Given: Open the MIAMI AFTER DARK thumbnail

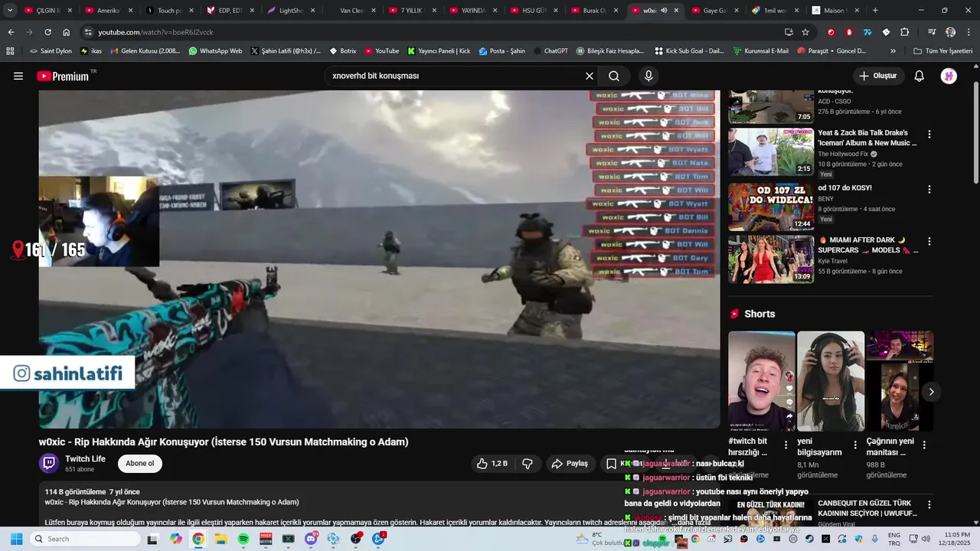Looking at the screenshot, I should (771, 259).
